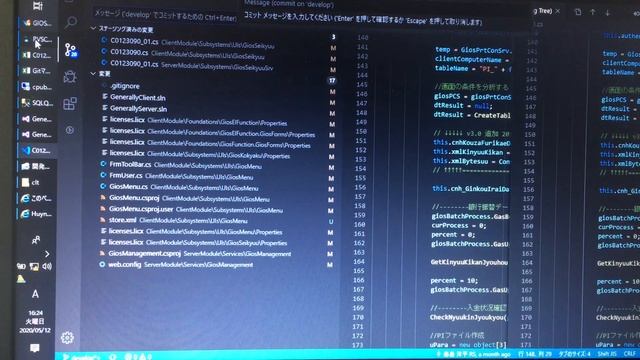Open licenses.licx in the GiosSeikyuu Properties folder
This screenshot has width=640, height=360.
[x=216, y=242]
